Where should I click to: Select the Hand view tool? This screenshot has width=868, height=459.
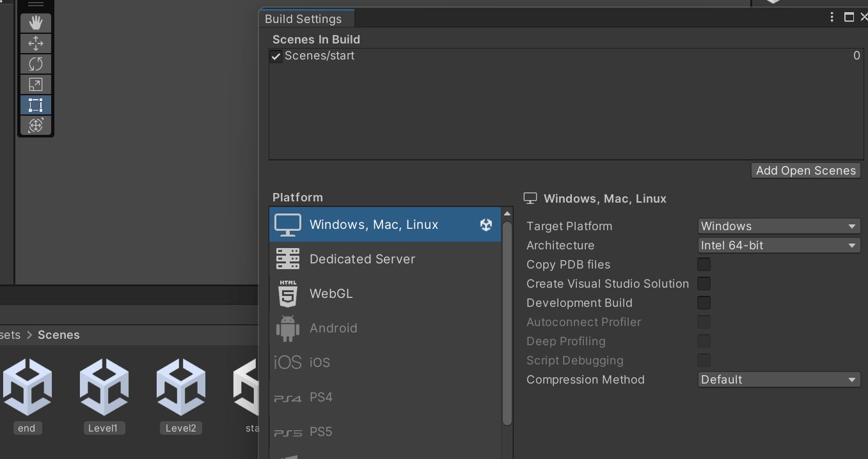pyautogui.click(x=36, y=23)
